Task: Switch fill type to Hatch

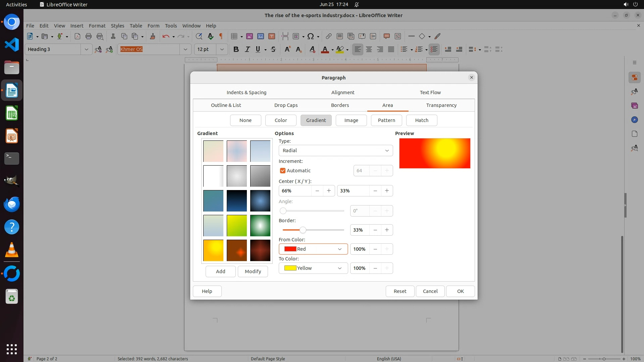Action: click(421, 120)
